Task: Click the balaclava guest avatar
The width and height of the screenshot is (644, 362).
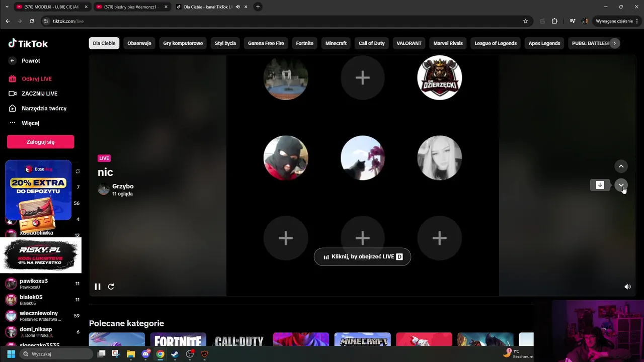Action: click(286, 158)
